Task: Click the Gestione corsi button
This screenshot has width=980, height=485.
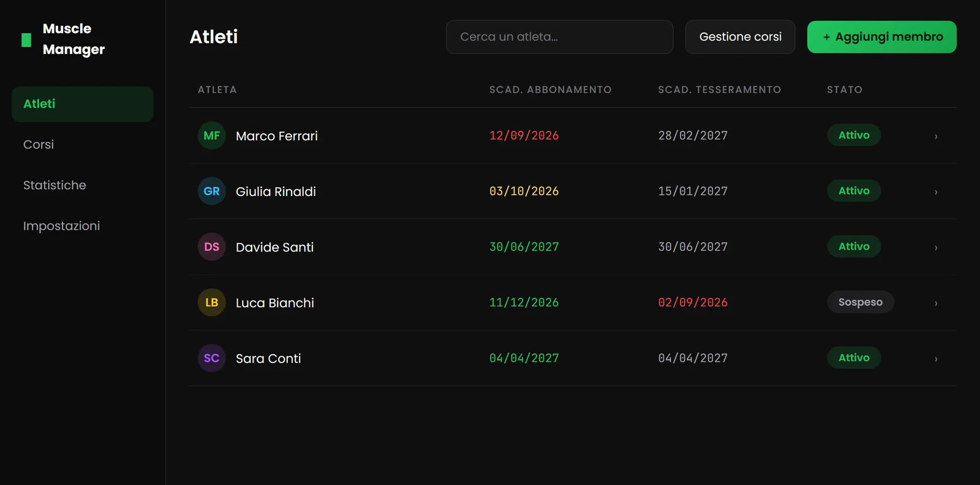Action: pyautogui.click(x=740, y=37)
